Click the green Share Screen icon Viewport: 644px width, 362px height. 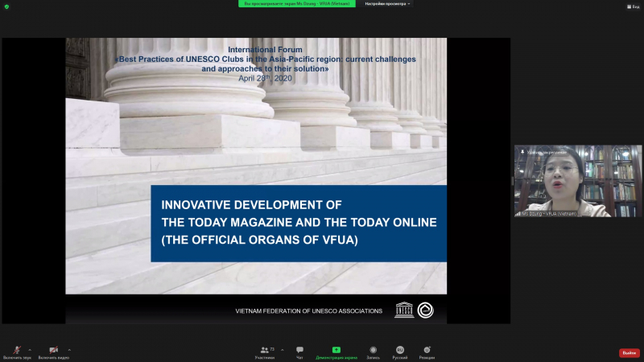[x=336, y=350]
